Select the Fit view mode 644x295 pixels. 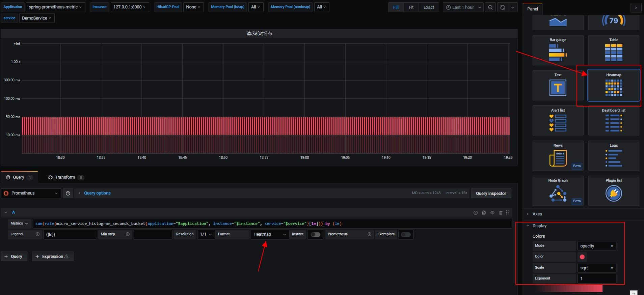point(411,7)
